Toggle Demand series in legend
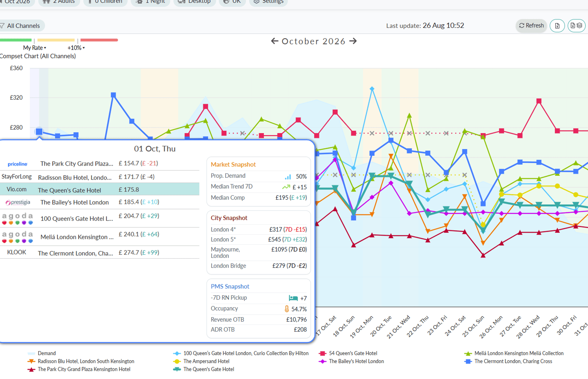The height and width of the screenshot is (379, 588). point(42,353)
